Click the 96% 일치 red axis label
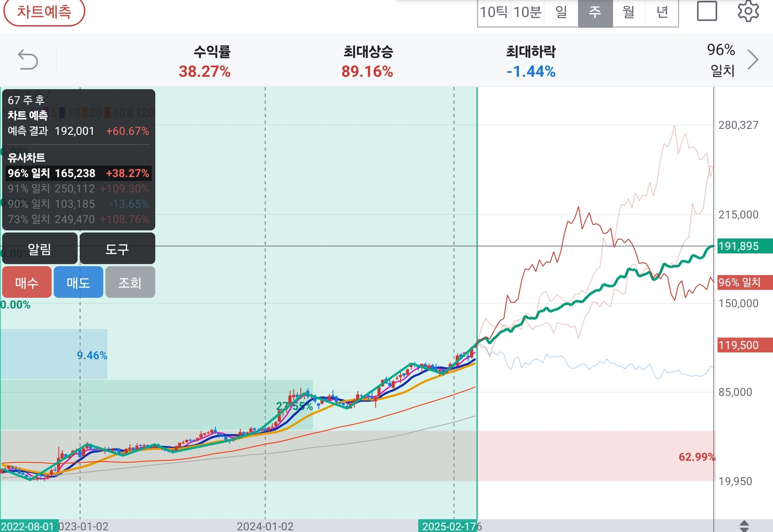The height and width of the screenshot is (532, 773). [745, 282]
